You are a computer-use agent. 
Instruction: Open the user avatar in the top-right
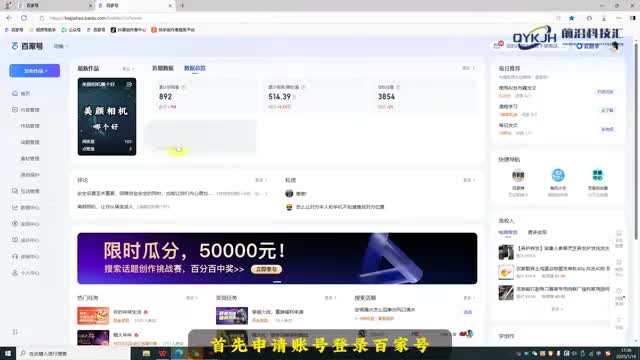(615, 46)
